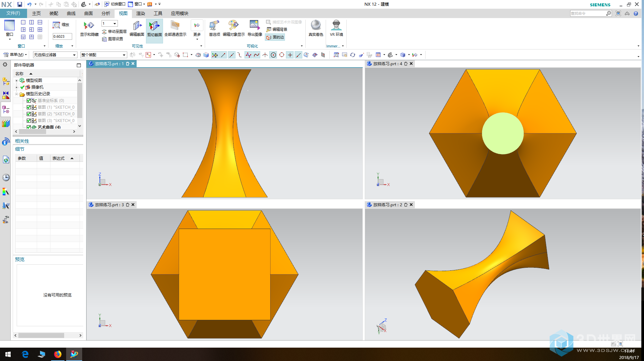Switch to the 分析 (Analysis) ribbon tab
The width and height of the screenshot is (644, 361).
pyautogui.click(x=106, y=13)
